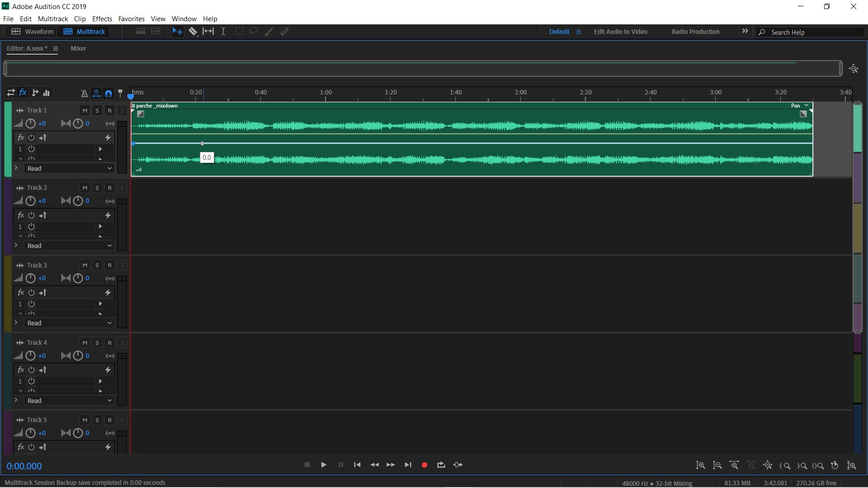Activate the Time Selection tool

point(223,31)
